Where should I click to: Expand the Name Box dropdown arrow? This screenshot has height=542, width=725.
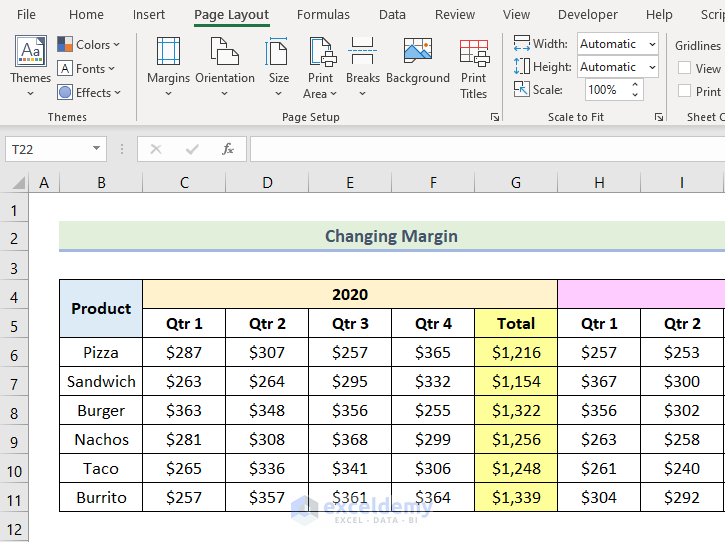(96, 148)
